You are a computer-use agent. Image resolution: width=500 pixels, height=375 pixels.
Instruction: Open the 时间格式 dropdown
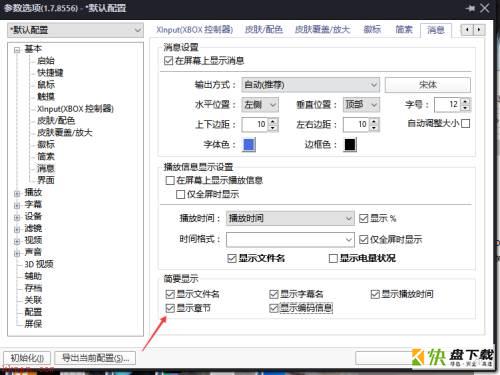290,239
